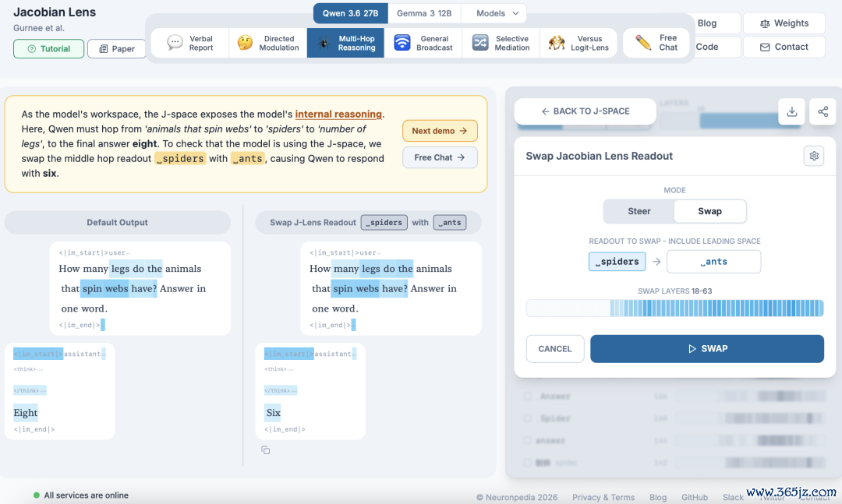Open Privacy & Terms
Viewport: 842px width, 504px height.
pyautogui.click(x=603, y=498)
